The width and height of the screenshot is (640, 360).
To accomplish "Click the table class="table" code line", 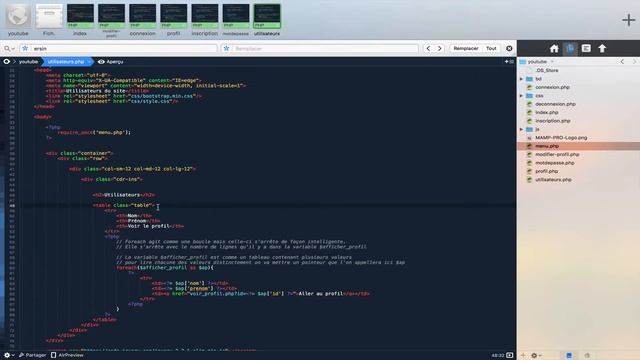I will tap(124, 205).
